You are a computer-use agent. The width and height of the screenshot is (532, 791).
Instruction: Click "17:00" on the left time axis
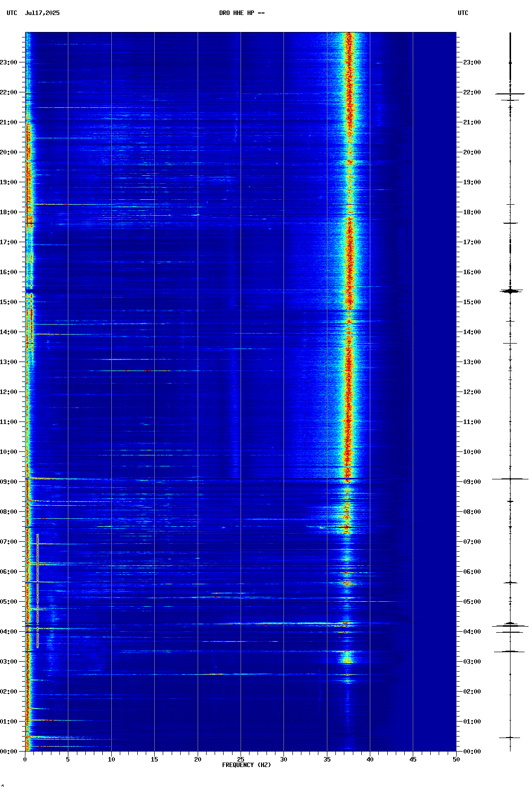8,242
